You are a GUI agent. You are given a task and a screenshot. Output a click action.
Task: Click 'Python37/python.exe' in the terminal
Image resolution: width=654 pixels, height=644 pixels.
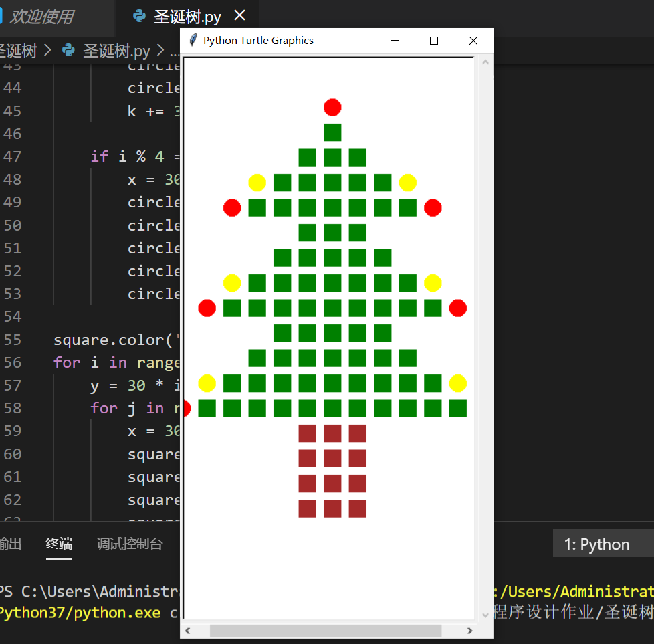click(x=80, y=613)
